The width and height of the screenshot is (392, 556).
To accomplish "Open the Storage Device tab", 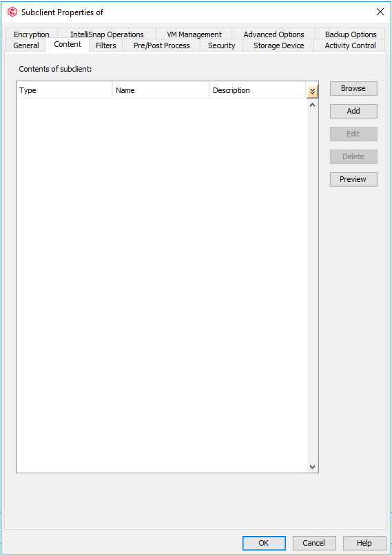I will (278, 45).
